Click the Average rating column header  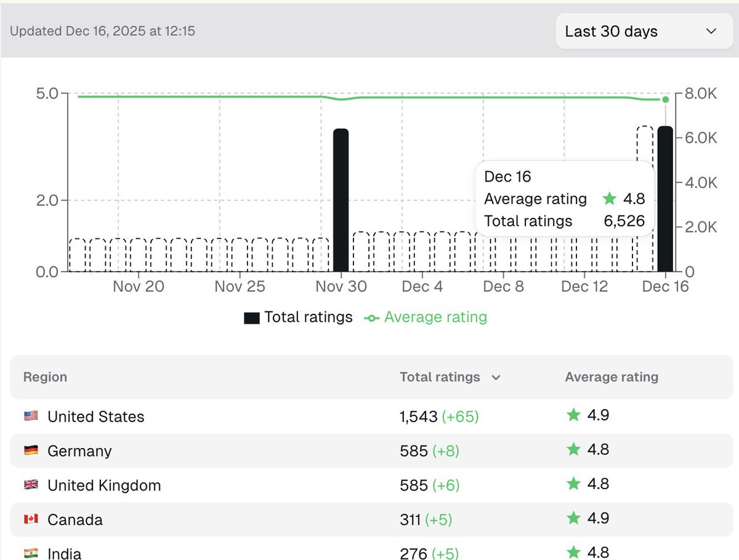click(x=612, y=377)
